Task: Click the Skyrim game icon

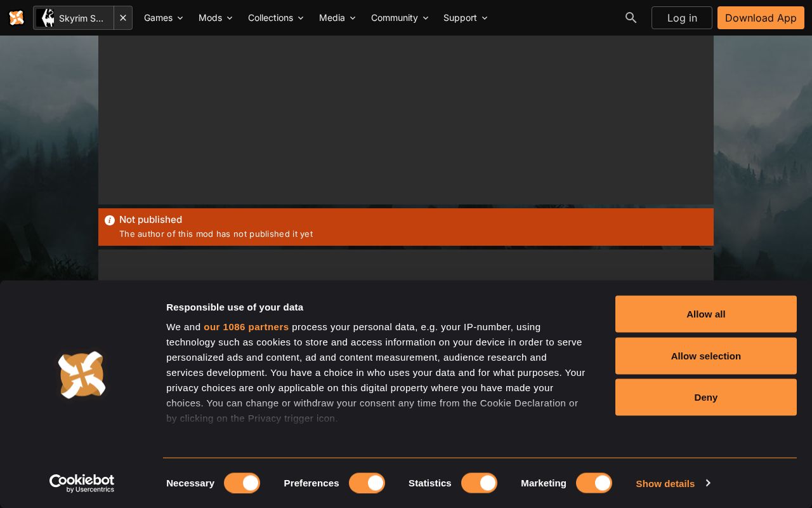Action: coord(46,18)
